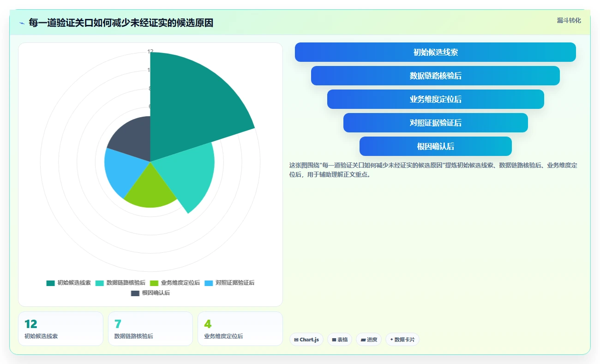Click the description paragraph starting 这张图围绕
The height and width of the screenshot is (364, 600).
(x=433, y=170)
